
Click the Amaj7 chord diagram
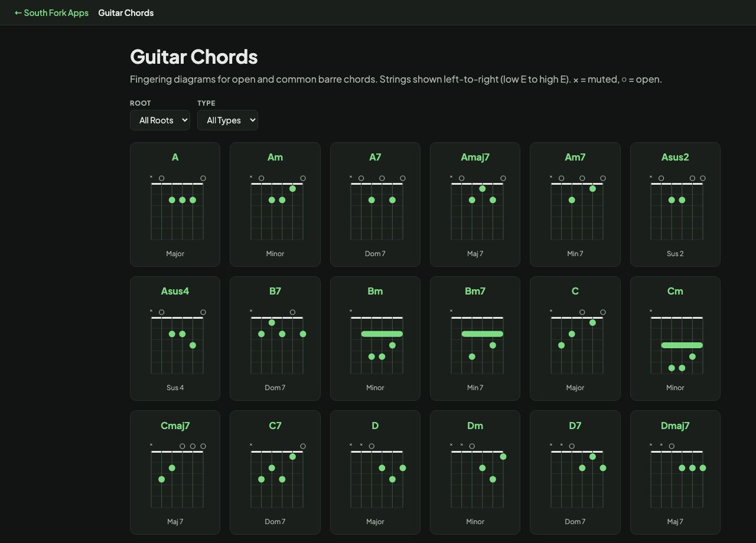[475, 204]
